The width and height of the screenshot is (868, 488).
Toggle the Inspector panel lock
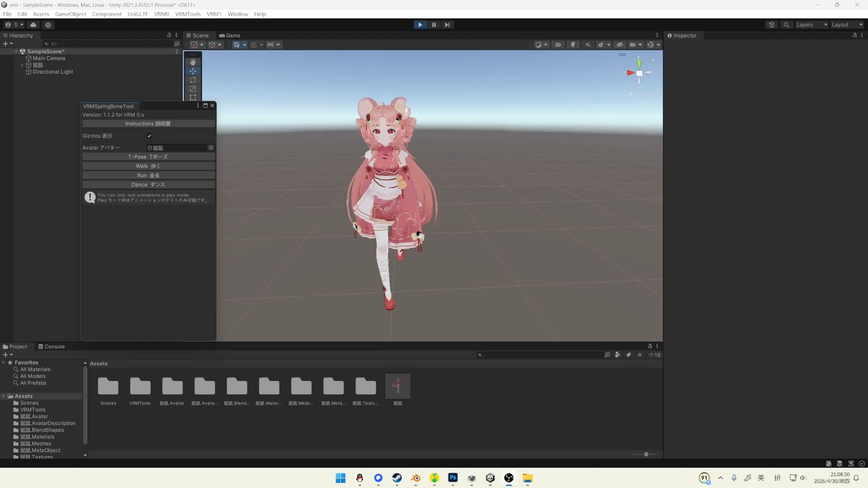point(854,35)
